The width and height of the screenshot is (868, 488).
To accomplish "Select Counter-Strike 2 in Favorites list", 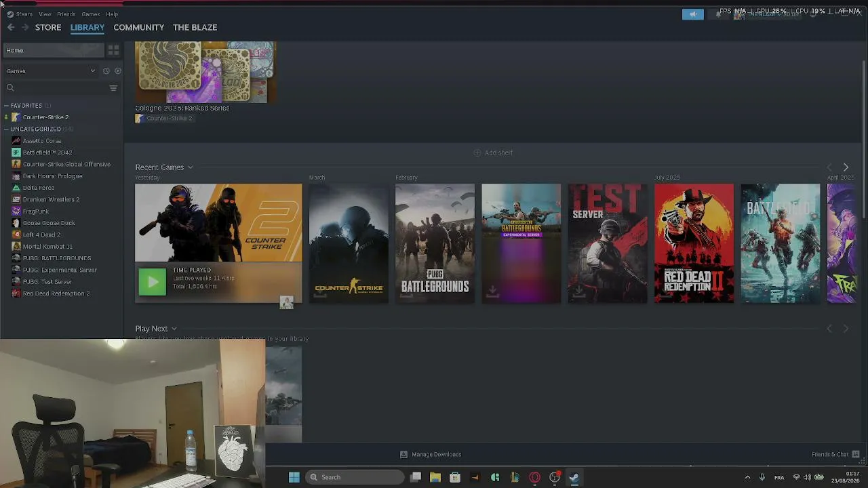I will 45,117.
